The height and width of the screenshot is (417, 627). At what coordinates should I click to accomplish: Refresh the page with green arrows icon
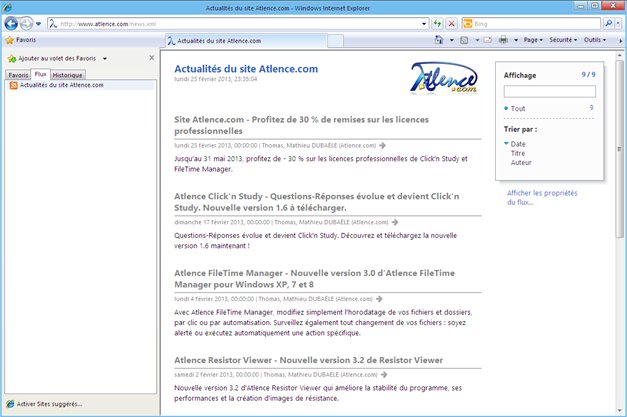(437, 24)
